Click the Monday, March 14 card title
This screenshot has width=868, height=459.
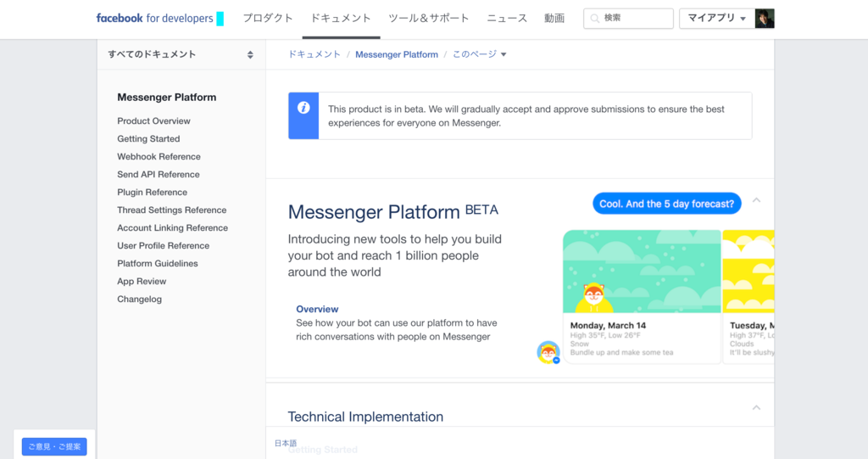pyautogui.click(x=608, y=326)
